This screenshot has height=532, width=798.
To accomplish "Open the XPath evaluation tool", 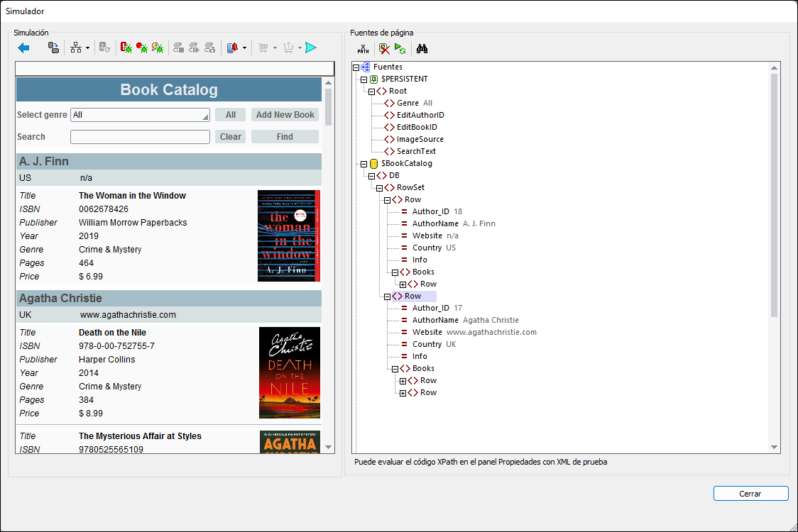I will [363, 49].
